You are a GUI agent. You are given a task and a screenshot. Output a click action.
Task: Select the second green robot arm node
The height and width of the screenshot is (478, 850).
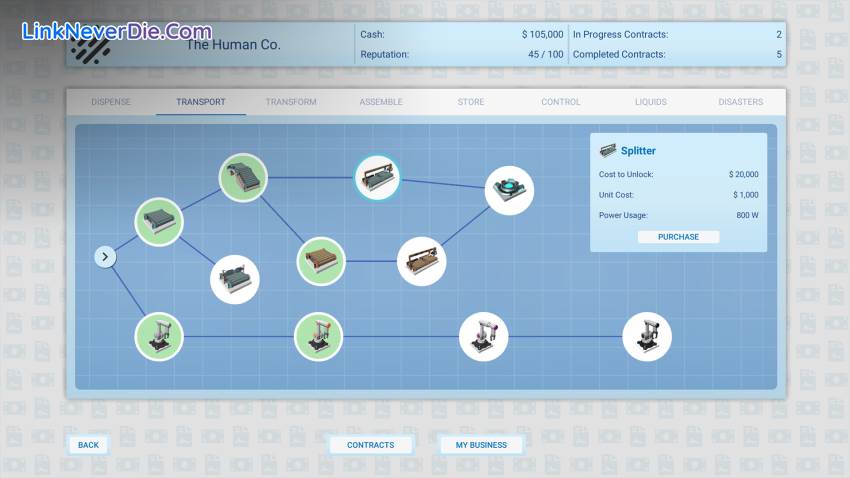318,337
